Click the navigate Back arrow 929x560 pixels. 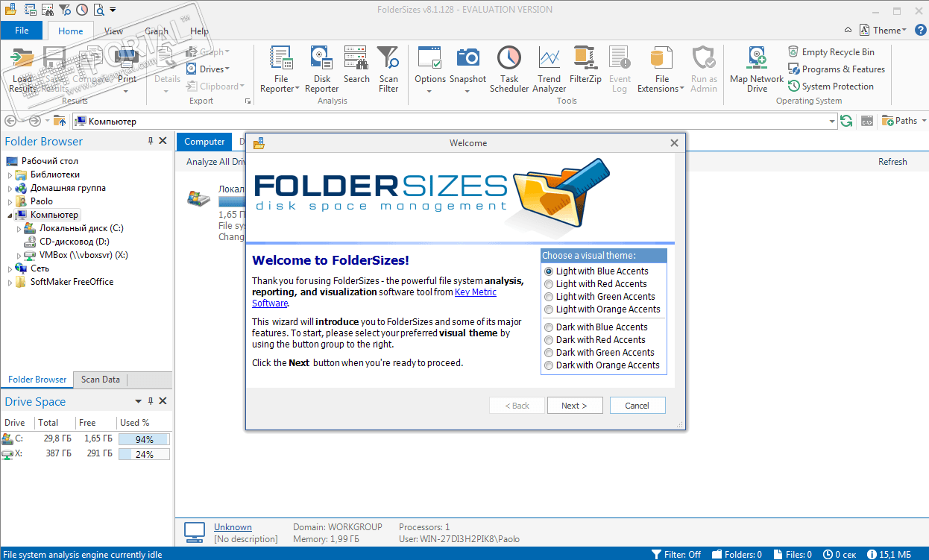pyautogui.click(x=11, y=121)
